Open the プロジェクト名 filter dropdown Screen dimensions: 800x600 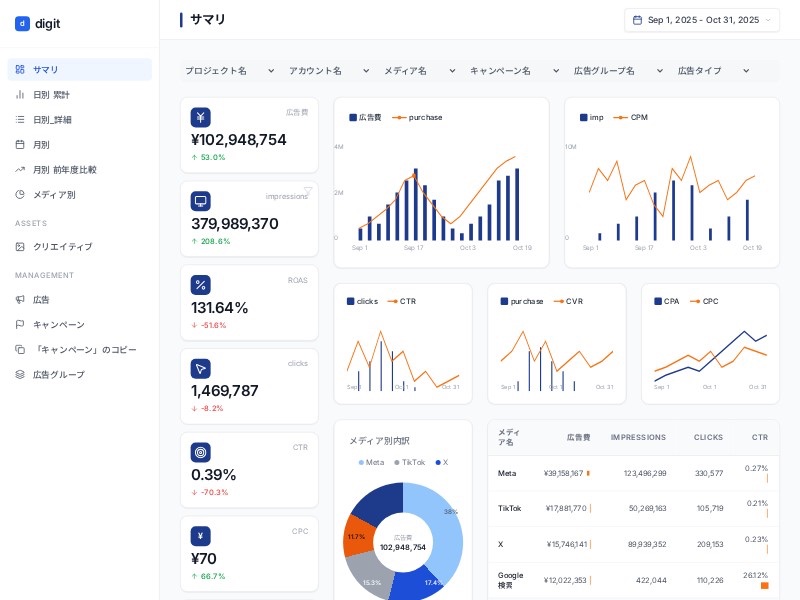(227, 70)
